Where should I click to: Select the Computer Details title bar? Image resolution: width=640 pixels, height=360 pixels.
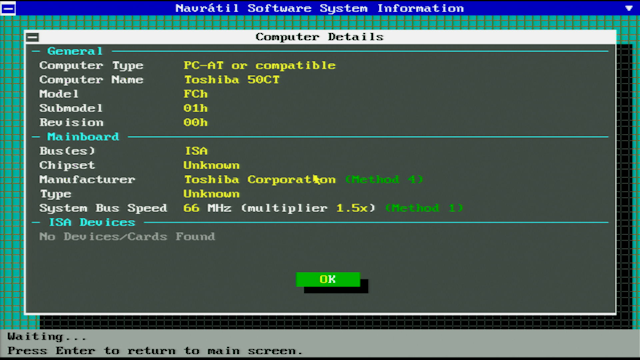click(x=320, y=37)
